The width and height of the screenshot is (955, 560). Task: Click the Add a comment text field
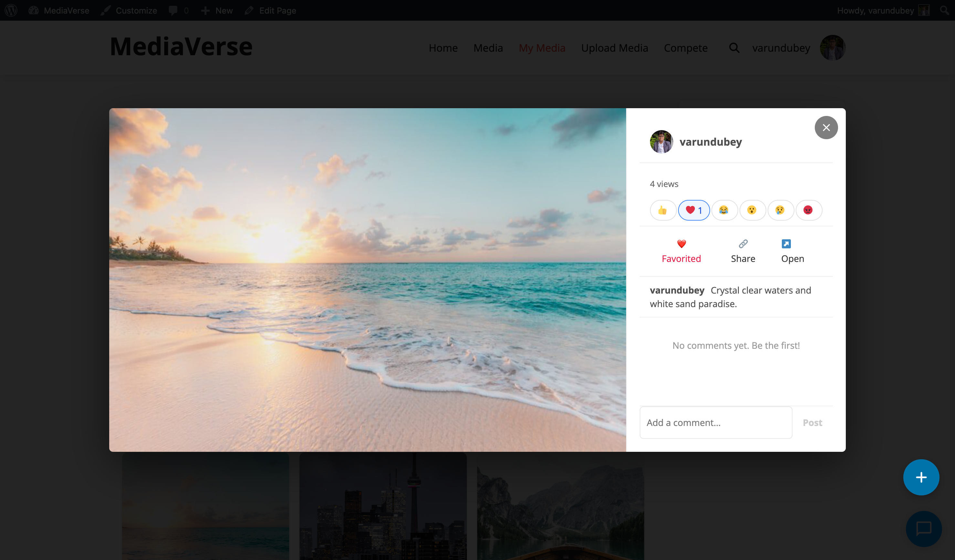point(716,422)
